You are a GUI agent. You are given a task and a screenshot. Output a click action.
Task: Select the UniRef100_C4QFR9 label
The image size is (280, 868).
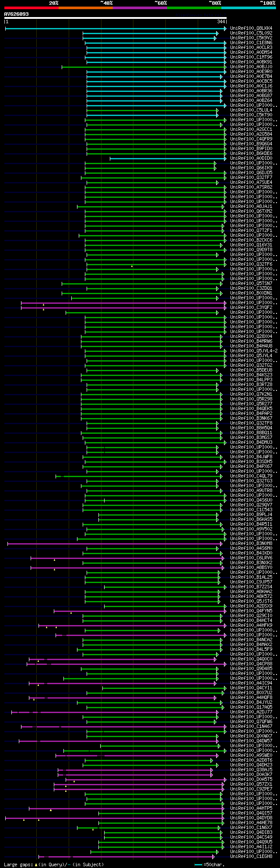point(251,139)
